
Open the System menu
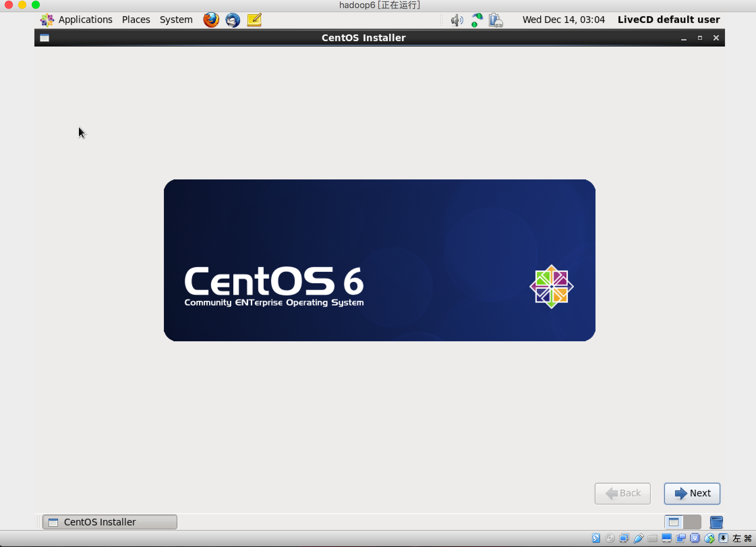tap(176, 20)
